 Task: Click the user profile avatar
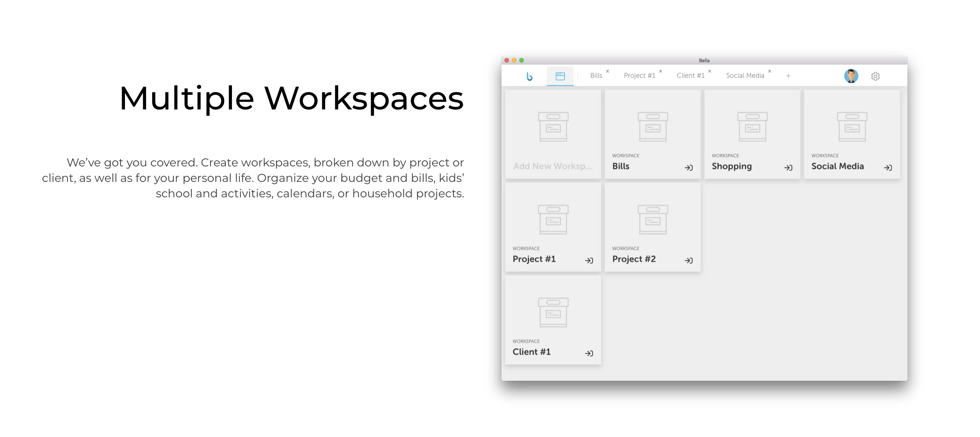tap(851, 76)
